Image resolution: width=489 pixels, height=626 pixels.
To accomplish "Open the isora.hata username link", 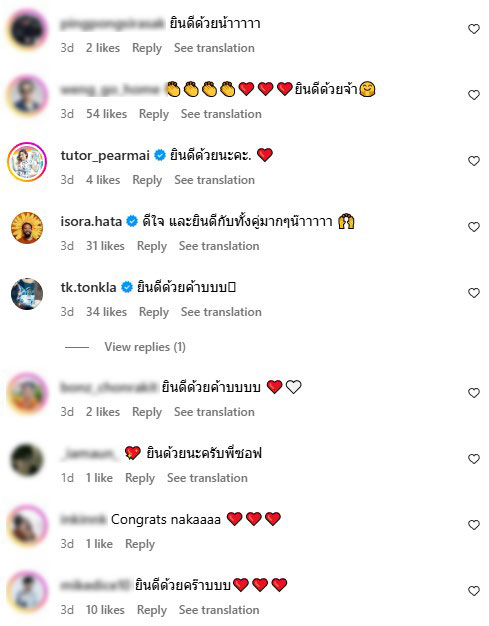I will [91, 221].
